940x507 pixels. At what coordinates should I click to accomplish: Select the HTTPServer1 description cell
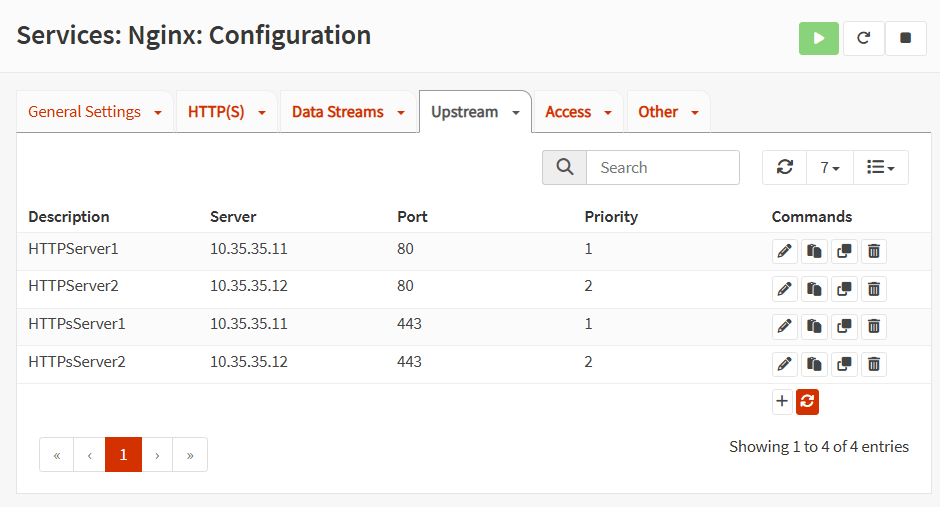coord(73,249)
